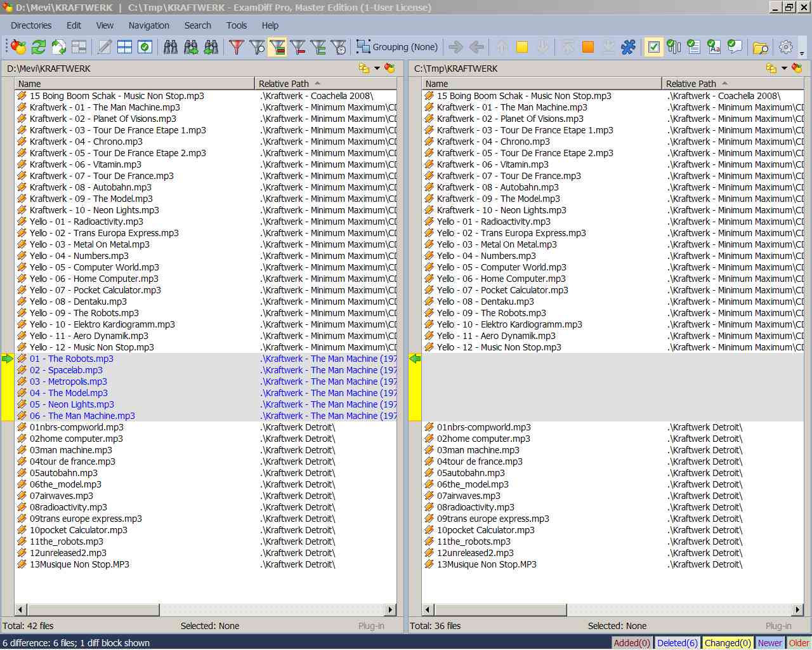
Task: Click left pane apple compare icon
Action: click(390, 68)
